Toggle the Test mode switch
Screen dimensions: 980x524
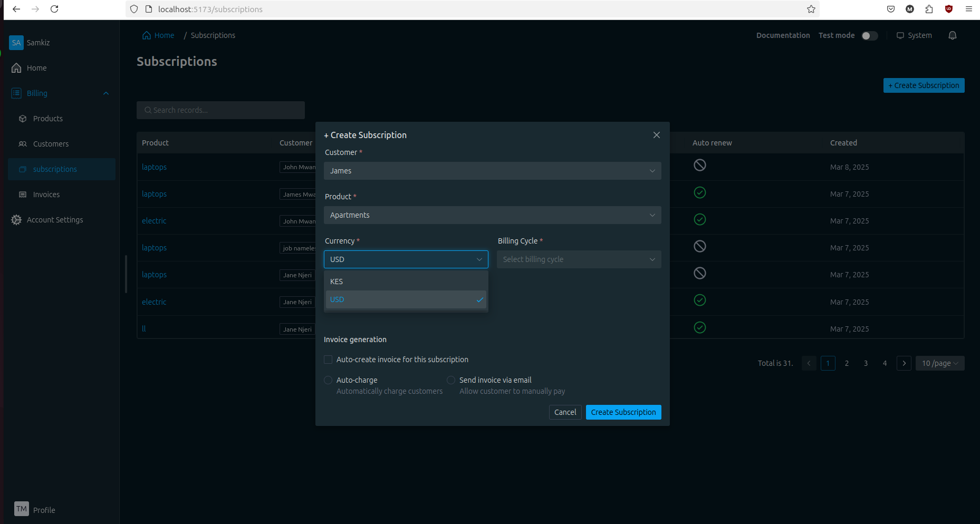pyautogui.click(x=869, y=36)
